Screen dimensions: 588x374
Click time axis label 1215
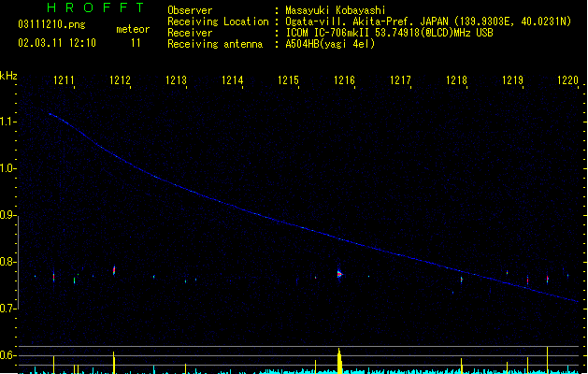[x=288, y=80]
